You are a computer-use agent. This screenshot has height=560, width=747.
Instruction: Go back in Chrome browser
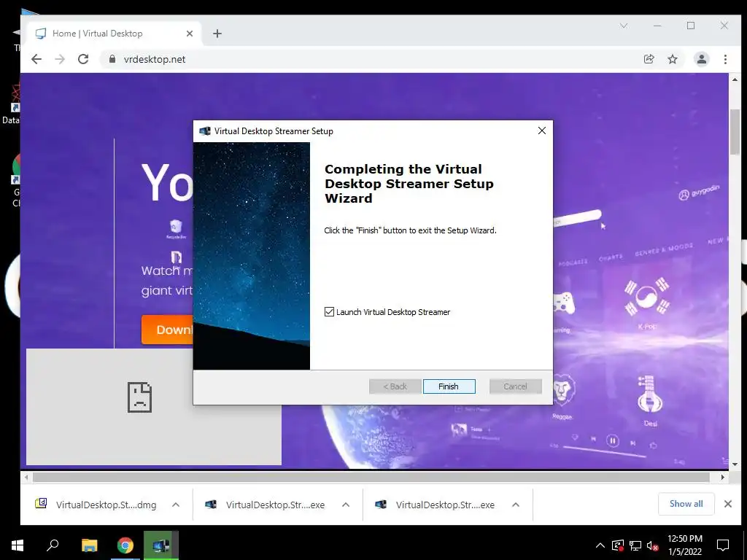(x=36, y=59)
